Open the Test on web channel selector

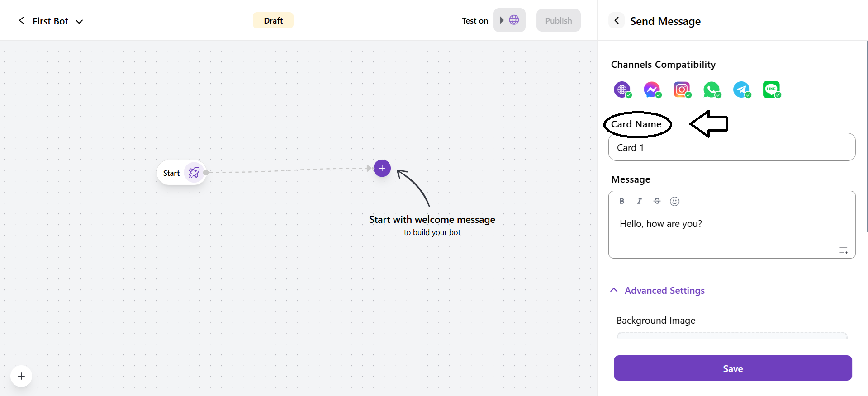[x=509, y=20]
